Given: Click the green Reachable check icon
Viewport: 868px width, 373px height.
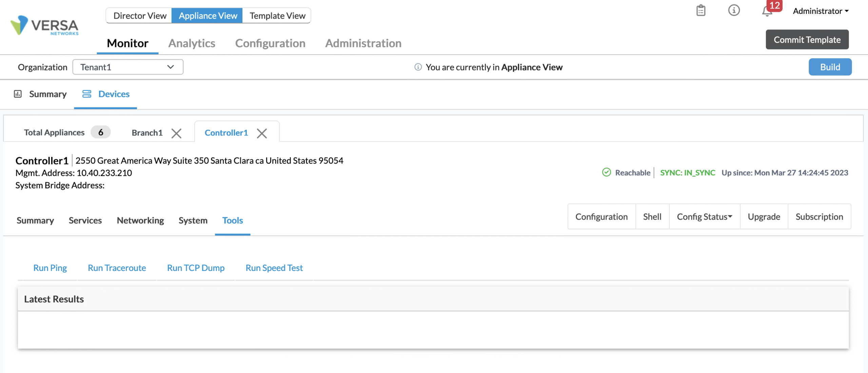Looking at the screenshot, I should tap(606, 172).
